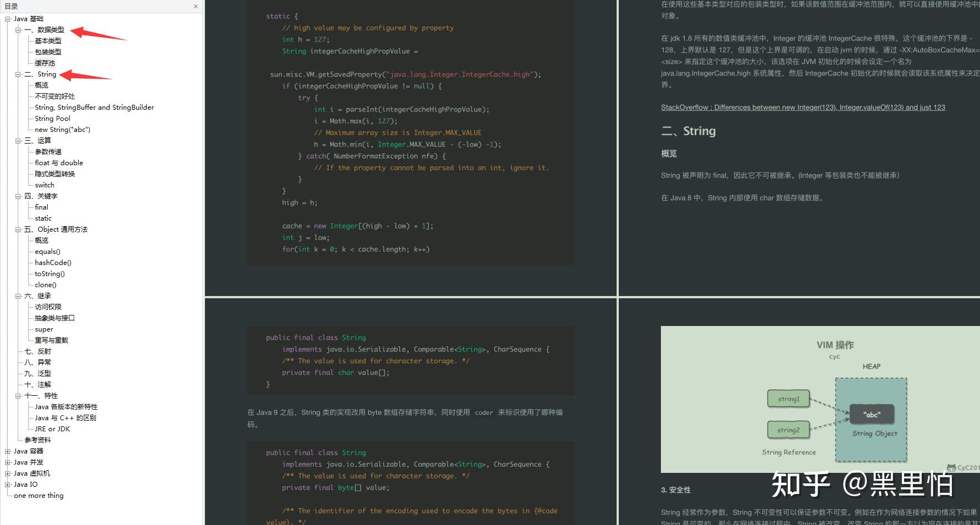Select one more thing in the outline
Screen dimensions: 980x525
[39, 496]
